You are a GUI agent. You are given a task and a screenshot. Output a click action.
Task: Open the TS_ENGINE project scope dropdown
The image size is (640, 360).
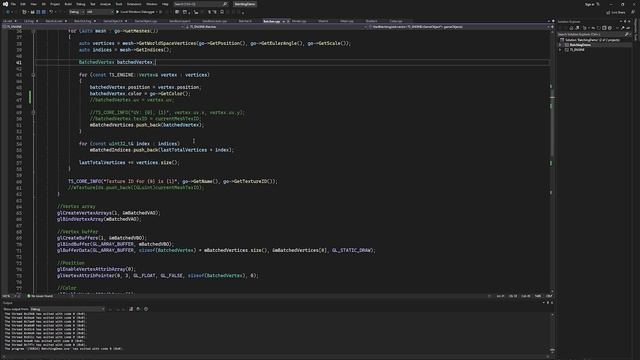click(93, 27)
